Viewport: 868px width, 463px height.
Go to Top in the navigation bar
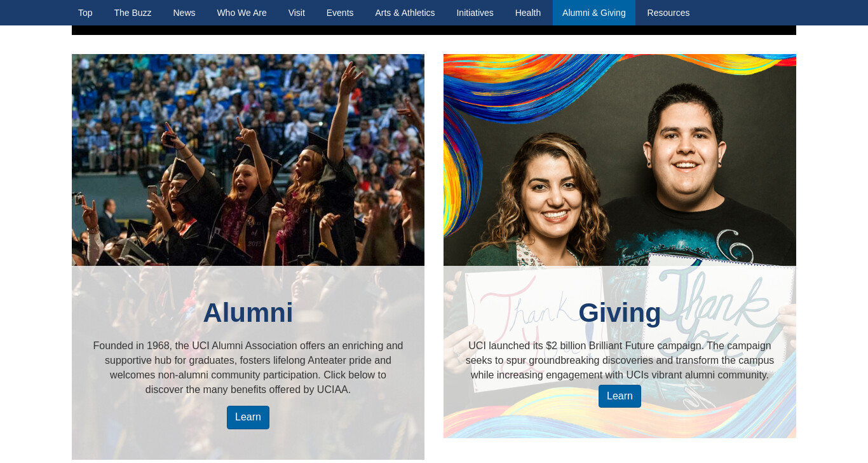(x=85, y=13)
